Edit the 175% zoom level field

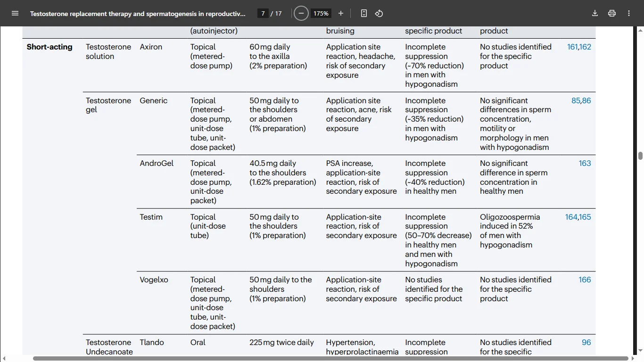click(x=321, y=13)
